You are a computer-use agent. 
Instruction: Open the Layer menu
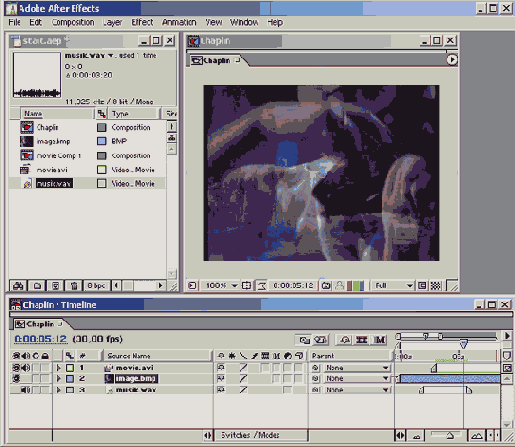pos(112,22)
